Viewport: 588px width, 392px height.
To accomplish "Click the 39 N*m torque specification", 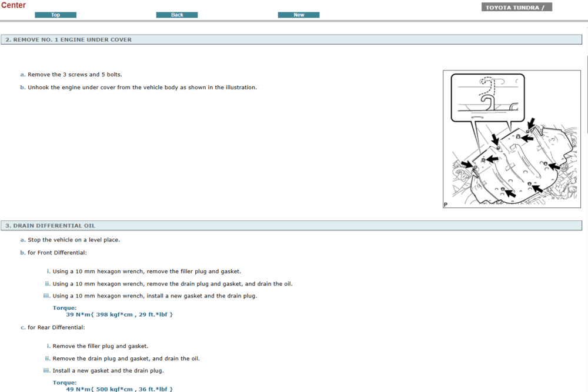I will 119,314.
